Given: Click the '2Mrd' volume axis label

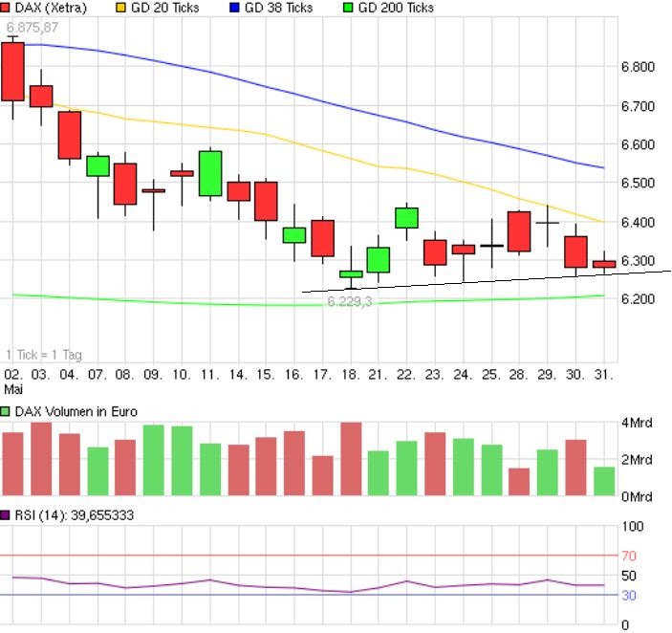Looking at the screenshot, I should pos(637,460).
